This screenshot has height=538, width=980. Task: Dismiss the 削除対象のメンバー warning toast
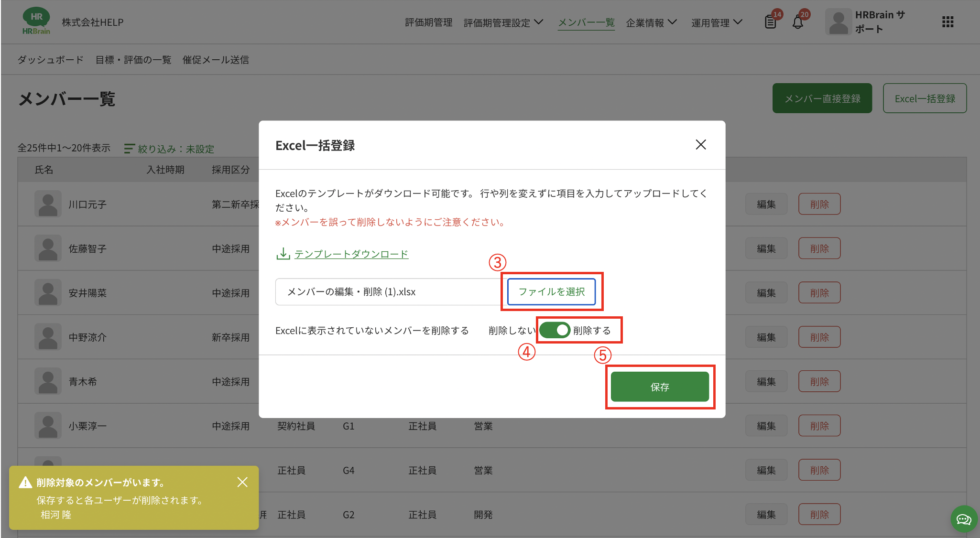[242, 482]
